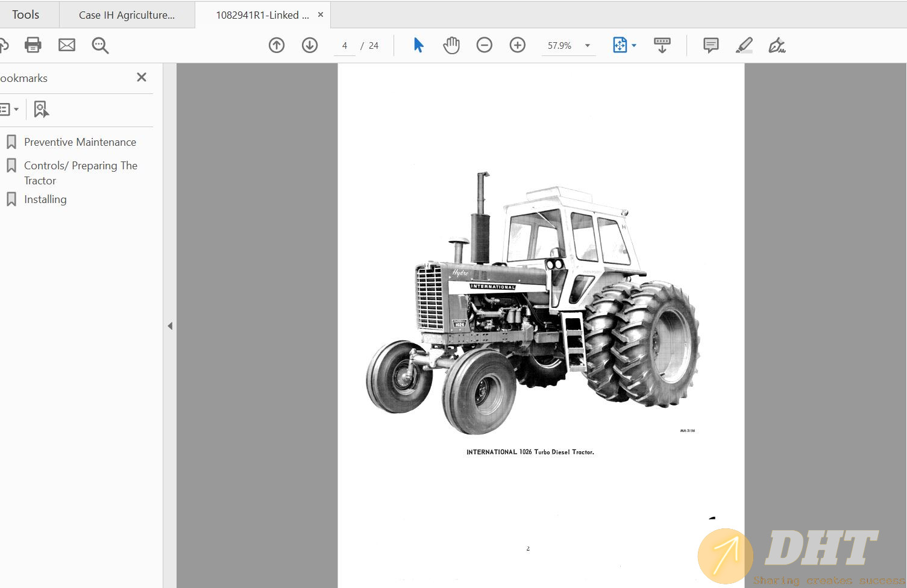
Task: Go to next page arrow
Action: [x=310, y=45]
